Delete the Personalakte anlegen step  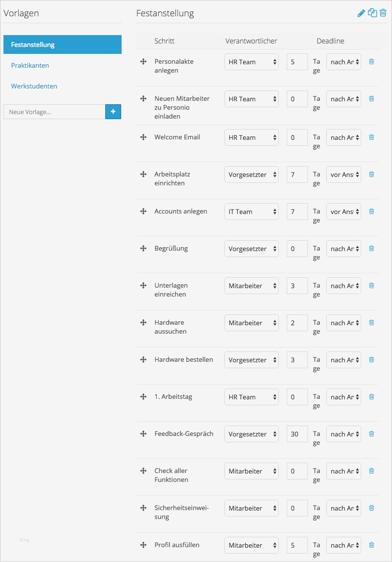pyautogui.click(x=372, y=62)
